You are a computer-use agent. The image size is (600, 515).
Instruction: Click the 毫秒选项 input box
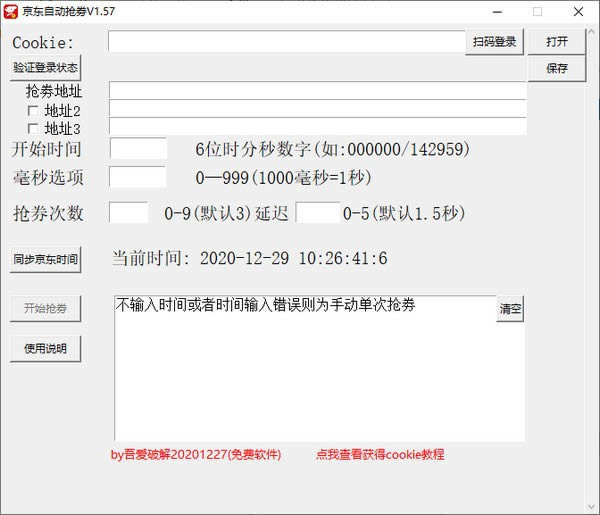coord(137,177)
